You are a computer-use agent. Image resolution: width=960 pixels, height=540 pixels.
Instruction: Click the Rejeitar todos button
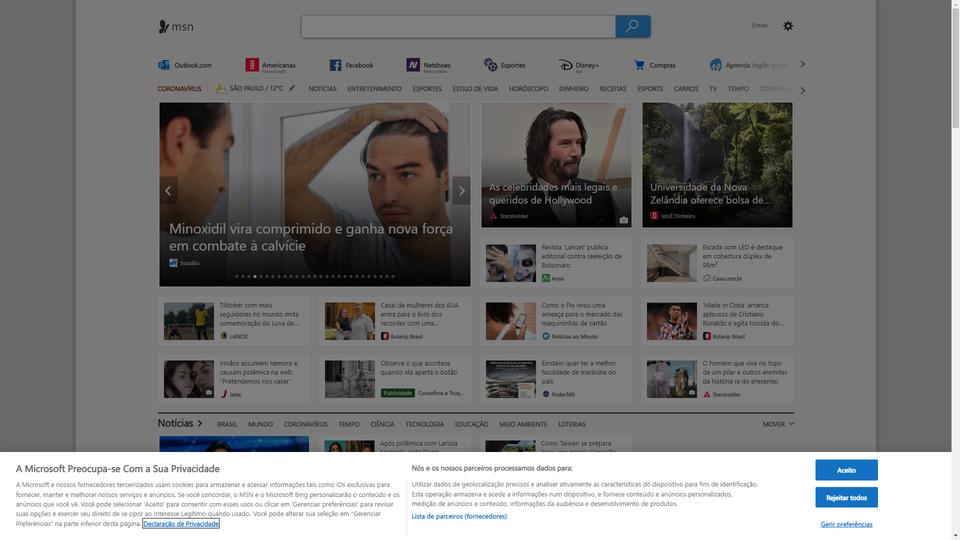tap(846, 497)
